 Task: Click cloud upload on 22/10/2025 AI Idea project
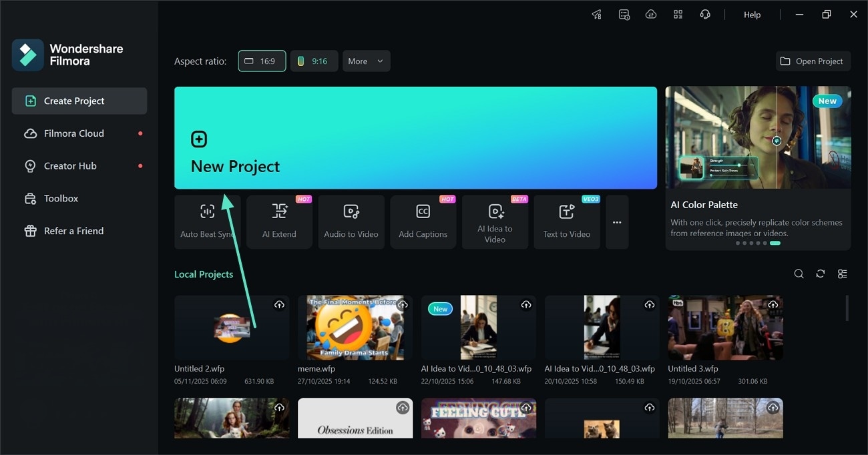[x=526, y=304]
